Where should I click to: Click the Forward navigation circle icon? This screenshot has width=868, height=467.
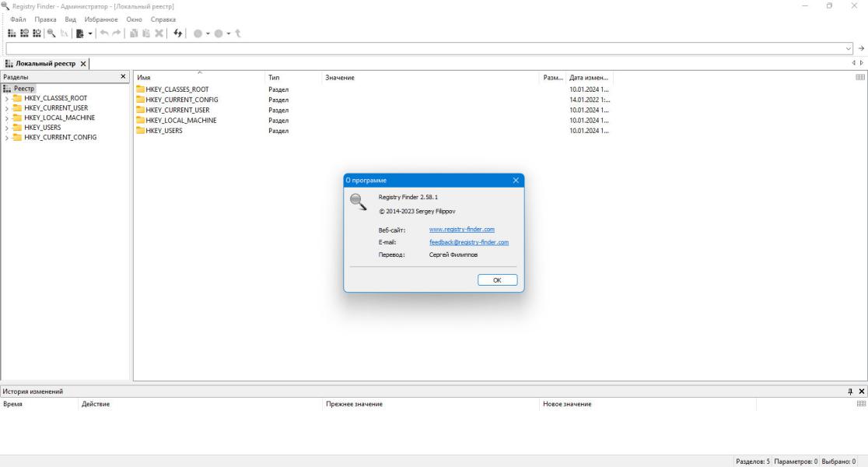point(219,33)
